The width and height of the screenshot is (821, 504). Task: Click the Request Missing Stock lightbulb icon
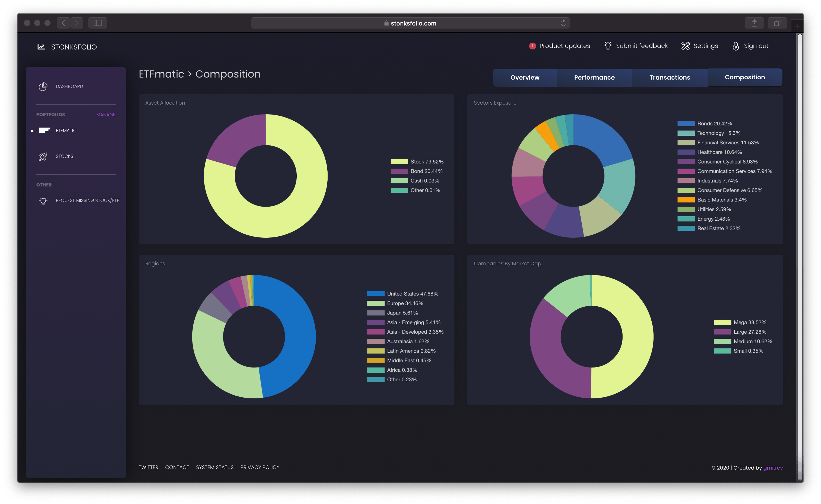pos(43,201)
